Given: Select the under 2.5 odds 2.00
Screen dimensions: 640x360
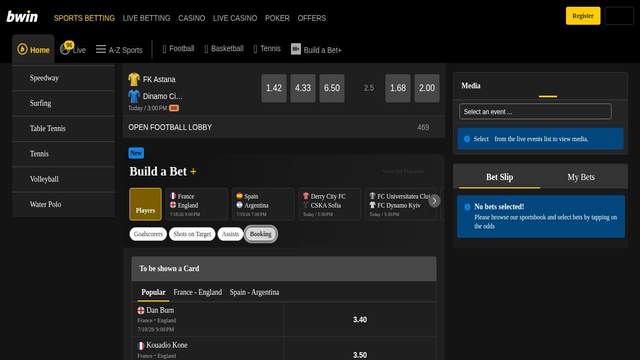Looking at the screenshot, I should 427,88.
